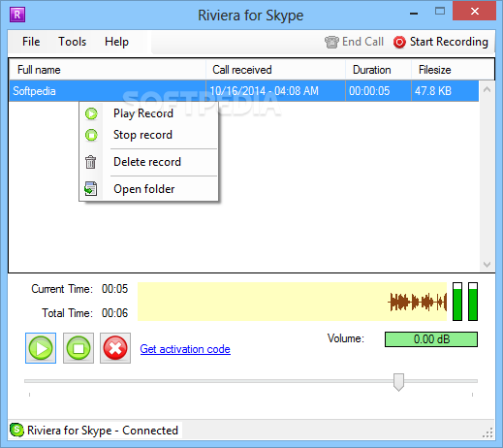Click the list scrollbar up arrow
This screenshot has width=503, height=448.
pos(487,89)
